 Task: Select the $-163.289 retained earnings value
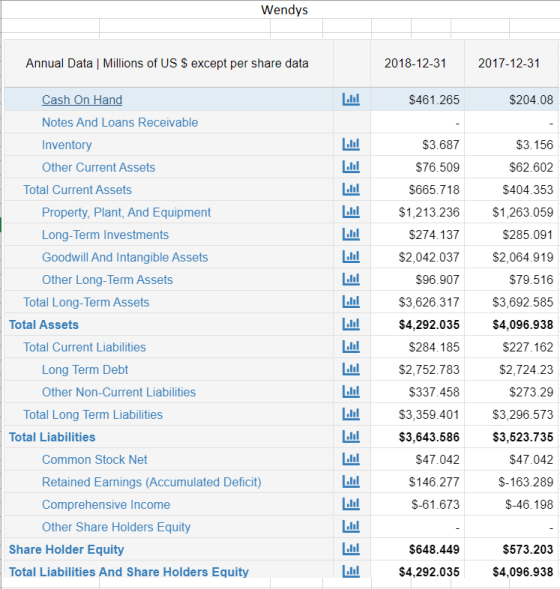[x=512, y=482]
